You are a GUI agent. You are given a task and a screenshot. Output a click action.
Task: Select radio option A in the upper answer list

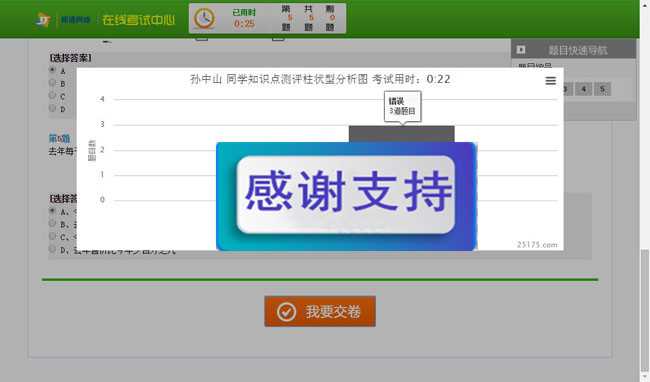coord(52,70)
